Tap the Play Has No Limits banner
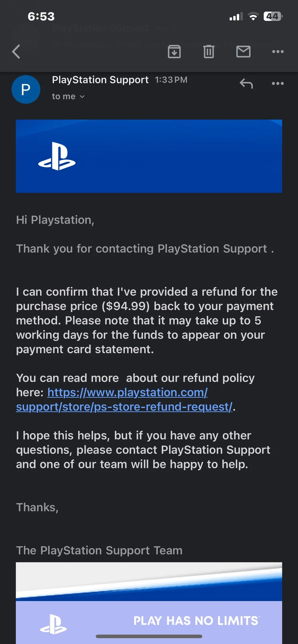This screenshot has width=298, height=644. [196, 621]
